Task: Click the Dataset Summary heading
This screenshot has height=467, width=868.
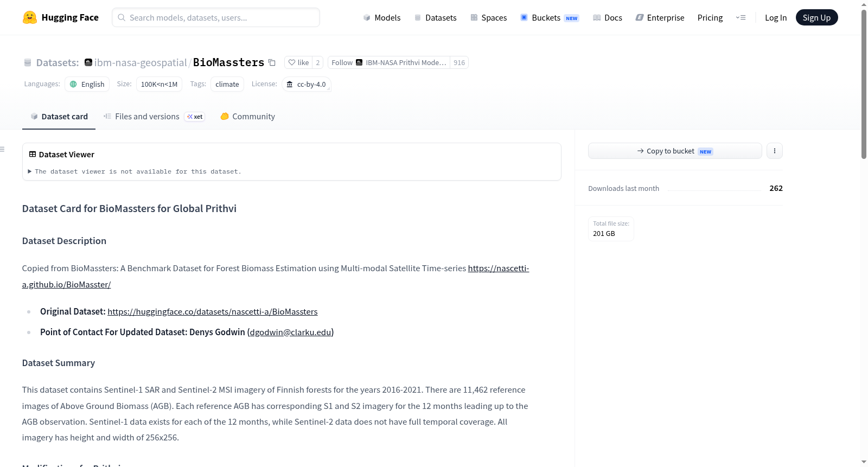Action: pos(59,363)
